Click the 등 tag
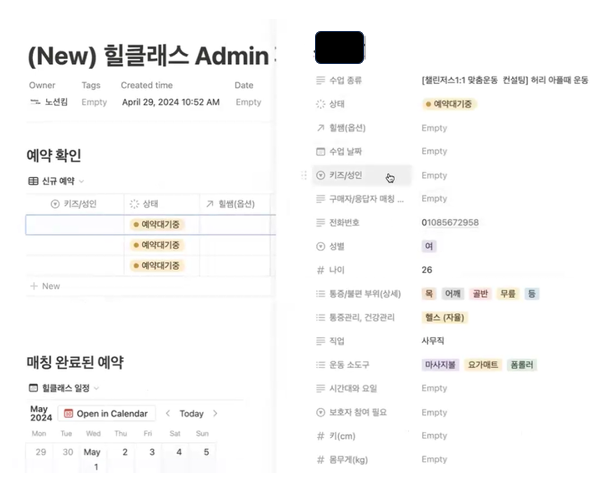Image resolution: width=605 pixels, height=502 pixels. (532, 294)
